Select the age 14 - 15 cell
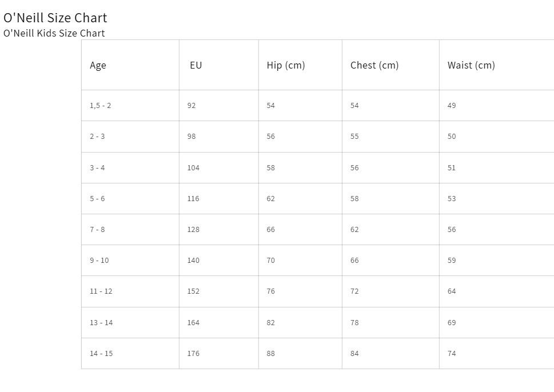Screen dimensions: 554x392 click(130, 354)
